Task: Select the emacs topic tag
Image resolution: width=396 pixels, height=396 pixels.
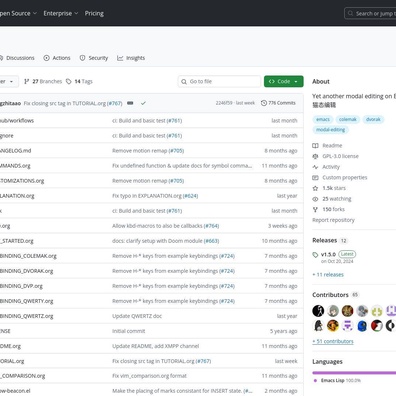Action: pyautogui.click(x=323, y=119)
